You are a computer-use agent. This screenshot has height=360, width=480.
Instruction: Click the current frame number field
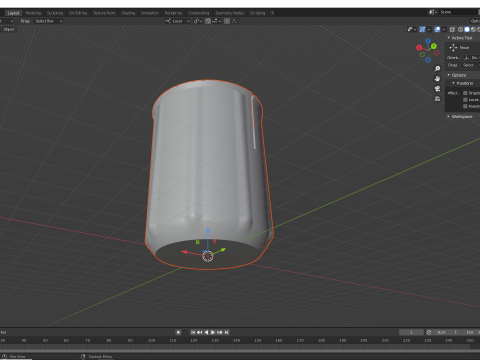click(411, 332)
